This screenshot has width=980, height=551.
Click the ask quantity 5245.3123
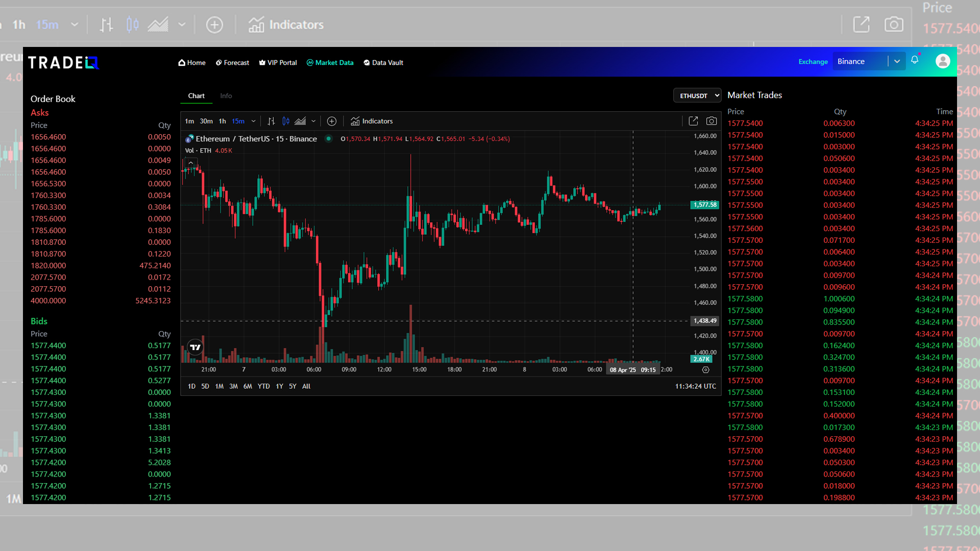(x=153, y=301)
